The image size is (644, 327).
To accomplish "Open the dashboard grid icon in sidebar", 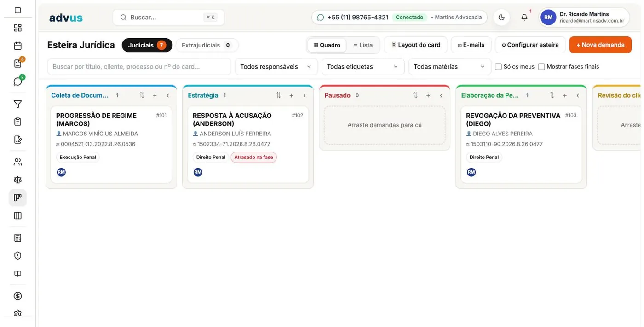I will click(17, 28).
